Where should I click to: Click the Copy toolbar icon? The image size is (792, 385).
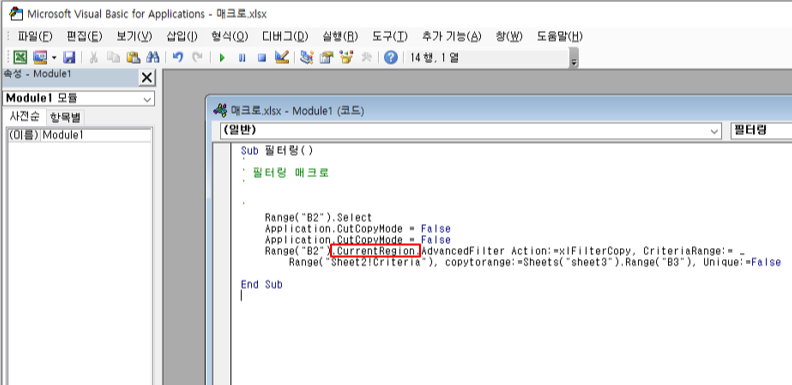tap(113, 58)
